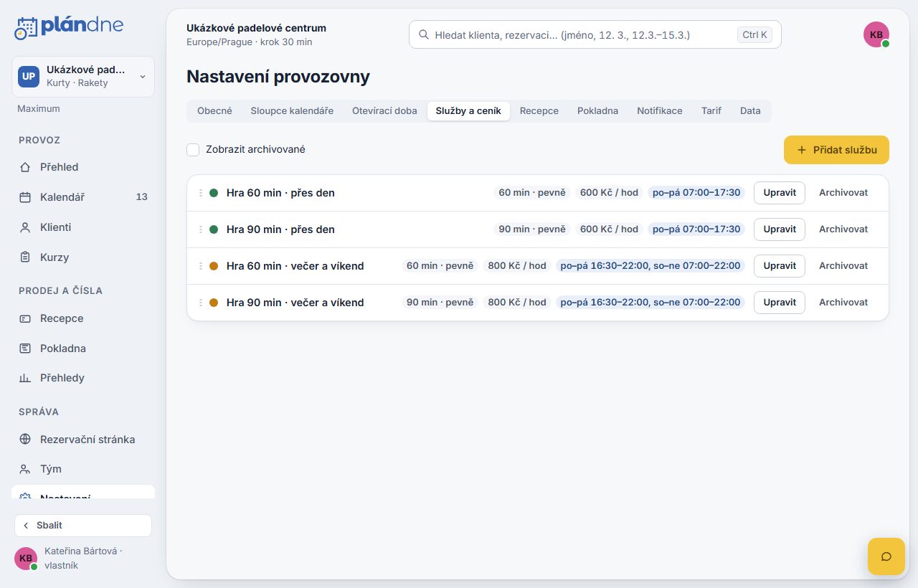918x588 pixels.
Task: Focus the Hledat klienta, rezervaci search field
Action: (x=595, y=34)
